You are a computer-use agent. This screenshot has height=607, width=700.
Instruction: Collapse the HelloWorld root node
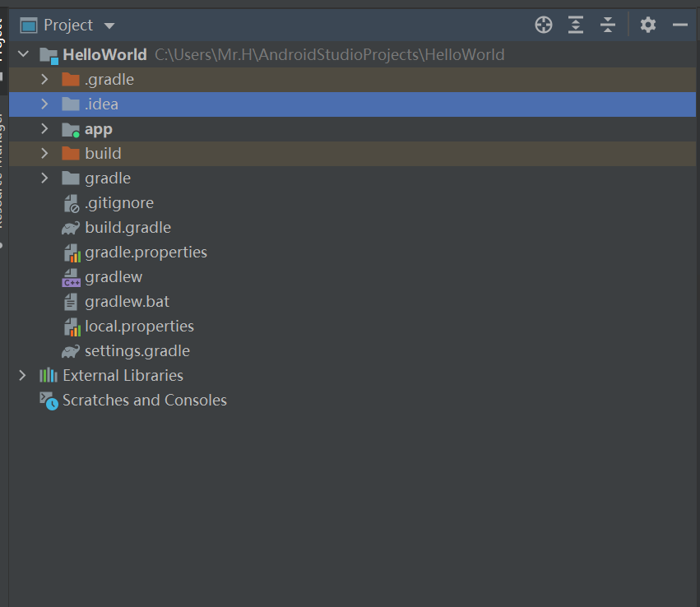pyautogui.click(x=23, y=54)
